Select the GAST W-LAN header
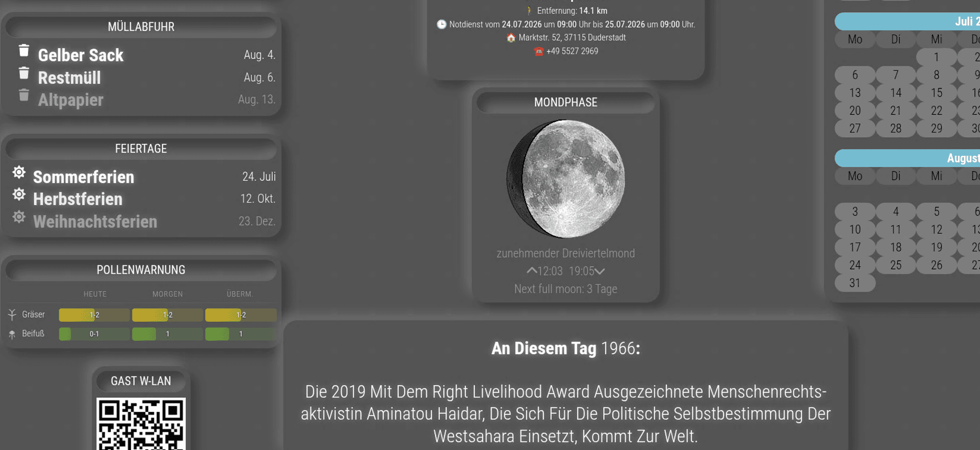This screenshot has height=450, width=980. click(x=141, y=381)
